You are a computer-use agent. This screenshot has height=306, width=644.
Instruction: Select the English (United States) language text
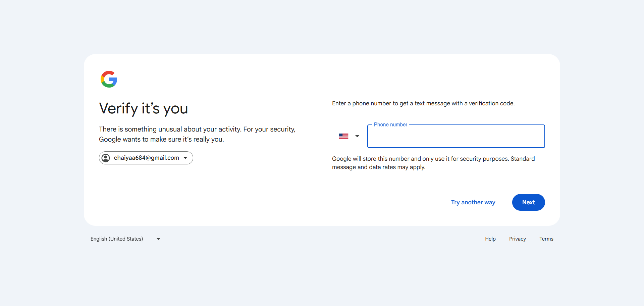coord(116,239)
